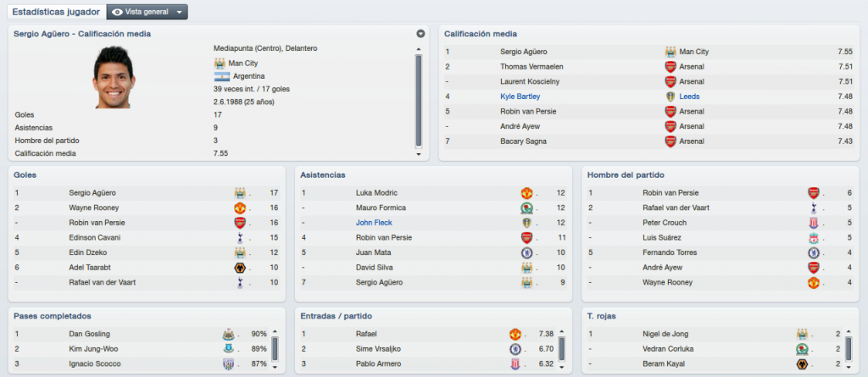868x377 pixels.
Task: Click Sergio Agüero's portrait photo
Action: tap(114, 77)
